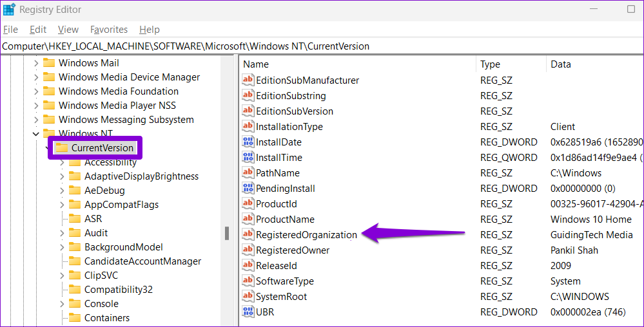Click the PendingInstall DWORD icon
The image size is (644, 327).
tap(248, 189)
